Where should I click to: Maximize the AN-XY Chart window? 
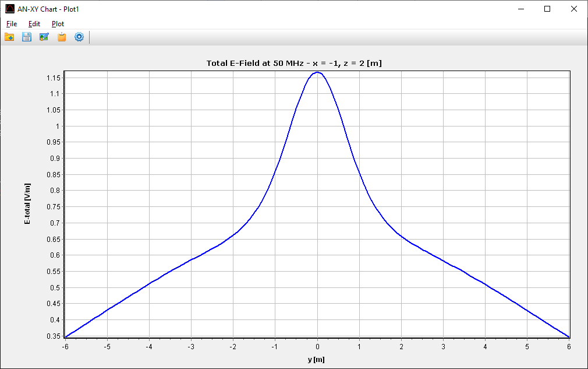547,9
